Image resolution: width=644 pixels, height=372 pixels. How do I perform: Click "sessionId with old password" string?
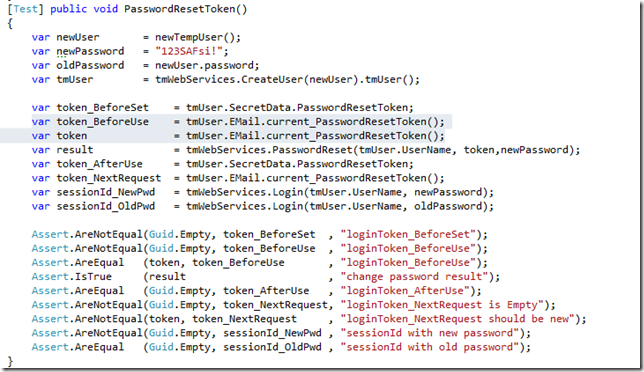[x=429, y=347]
